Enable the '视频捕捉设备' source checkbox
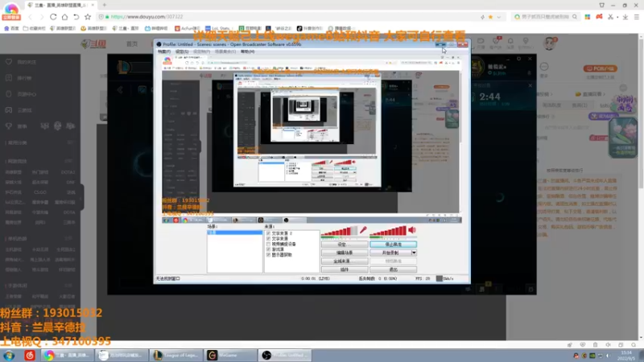Screen dimensions: 644x362 268,244
